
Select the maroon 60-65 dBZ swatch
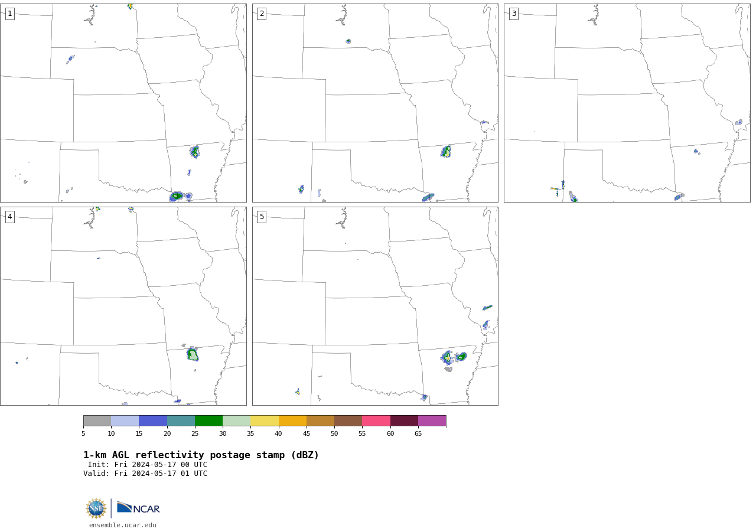(x=404, y=421)
